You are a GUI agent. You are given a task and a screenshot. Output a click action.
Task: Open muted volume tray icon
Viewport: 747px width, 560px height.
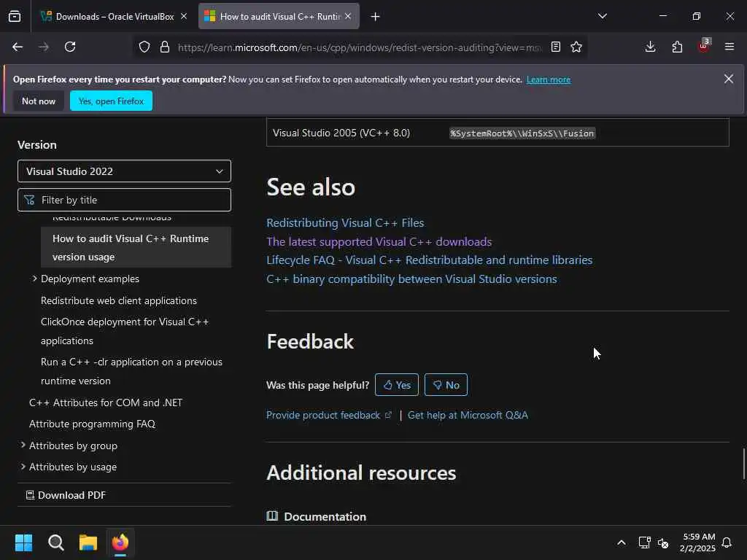(663, 542)
